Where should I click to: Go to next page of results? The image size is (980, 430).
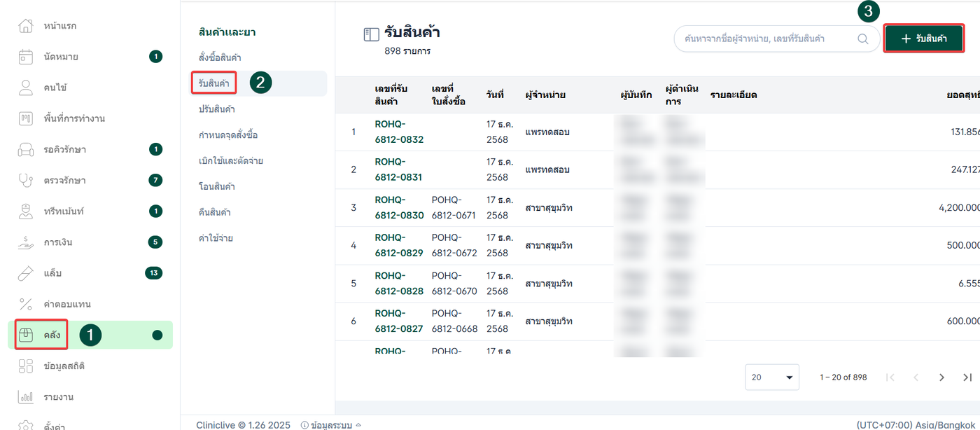(941, 377)
